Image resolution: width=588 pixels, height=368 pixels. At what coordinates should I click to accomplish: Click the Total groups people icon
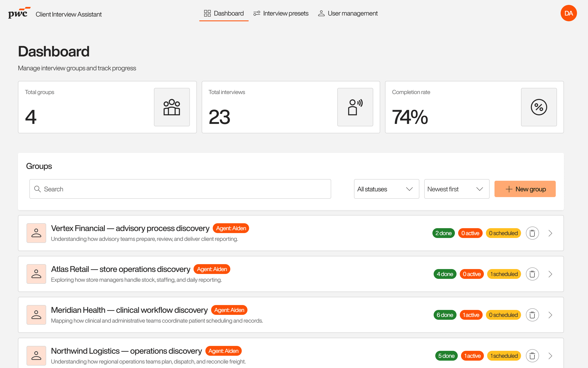[172, 107]
